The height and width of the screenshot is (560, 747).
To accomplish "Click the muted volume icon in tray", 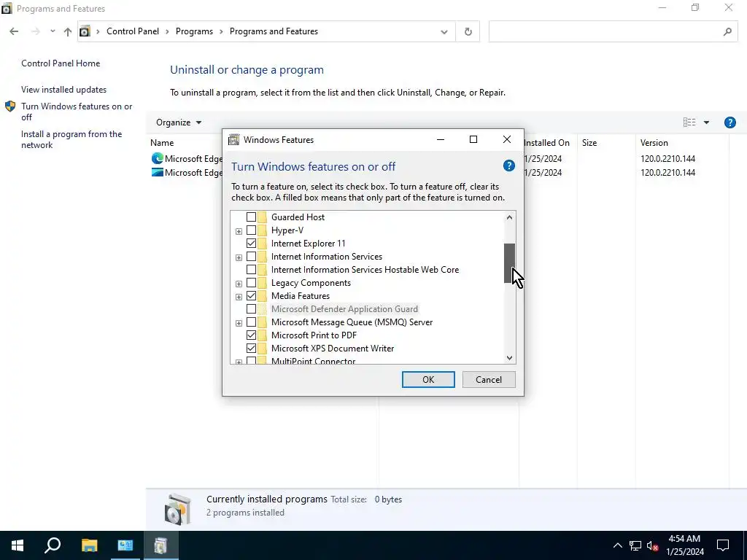I will (x=653, y=545).
